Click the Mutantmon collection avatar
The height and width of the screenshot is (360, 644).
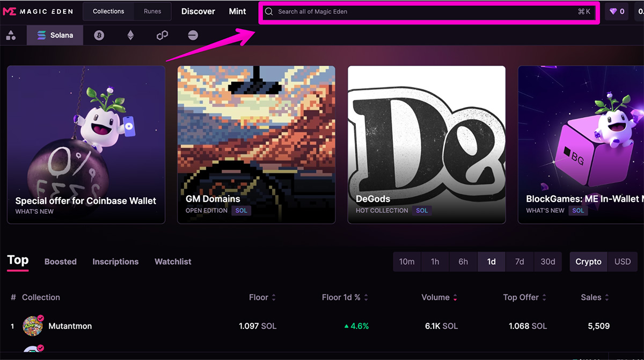coord(33,326)
